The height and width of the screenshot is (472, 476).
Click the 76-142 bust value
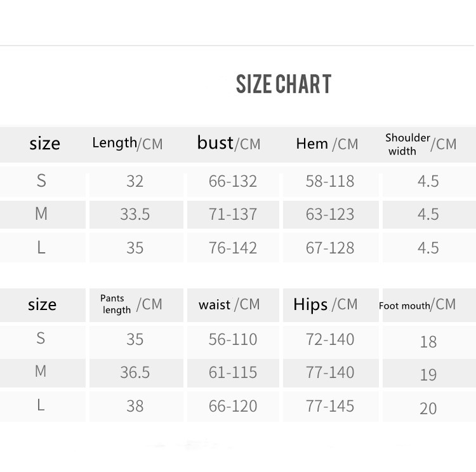(233, 248)
